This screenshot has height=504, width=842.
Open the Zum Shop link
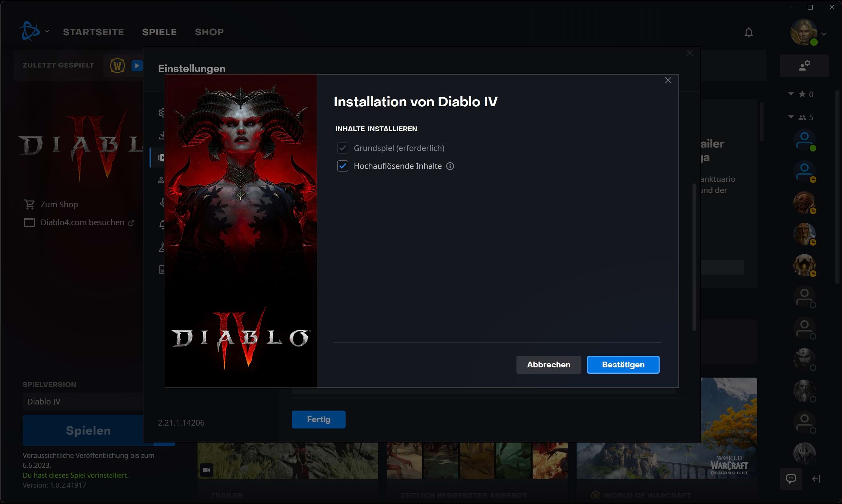[59, 204]
